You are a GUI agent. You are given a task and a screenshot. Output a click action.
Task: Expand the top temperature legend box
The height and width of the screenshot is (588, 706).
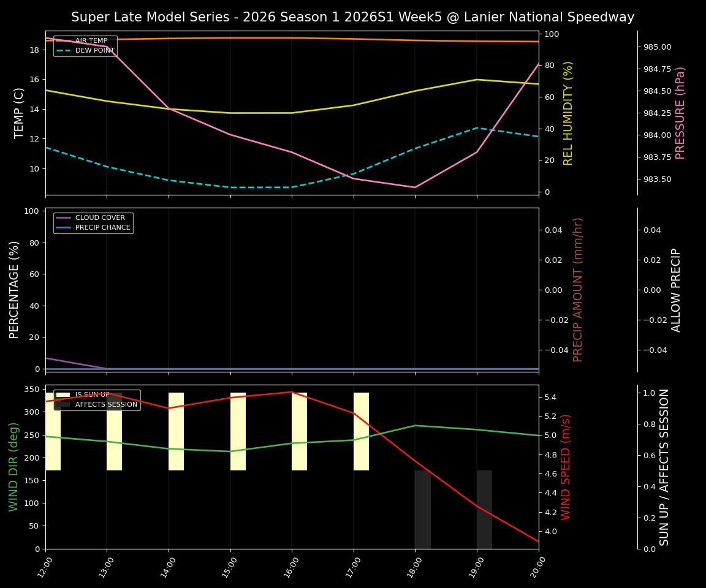click(86, 45)
